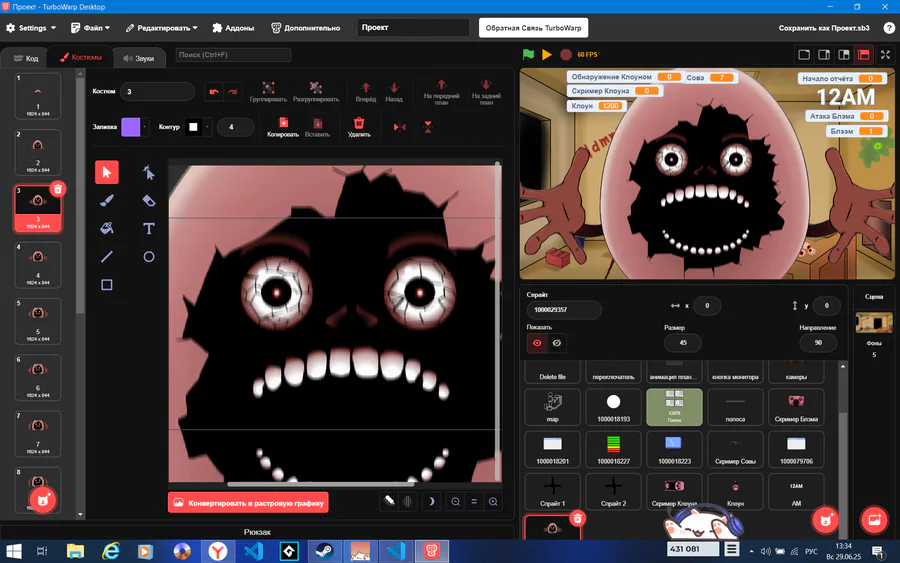
Task: Open the Settings dropdown menu
Action: pyautogui.click(x=31, y=28)
